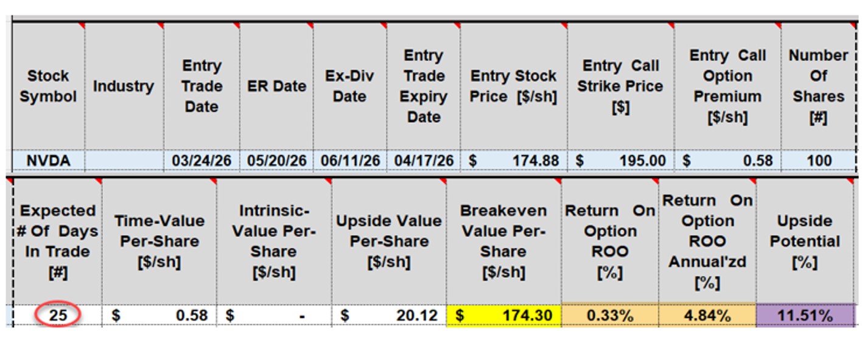Image resolution: width=868 pixels, height=338 pixels.
Task: Click the red comment marker on Industry header
Action: 160,26
